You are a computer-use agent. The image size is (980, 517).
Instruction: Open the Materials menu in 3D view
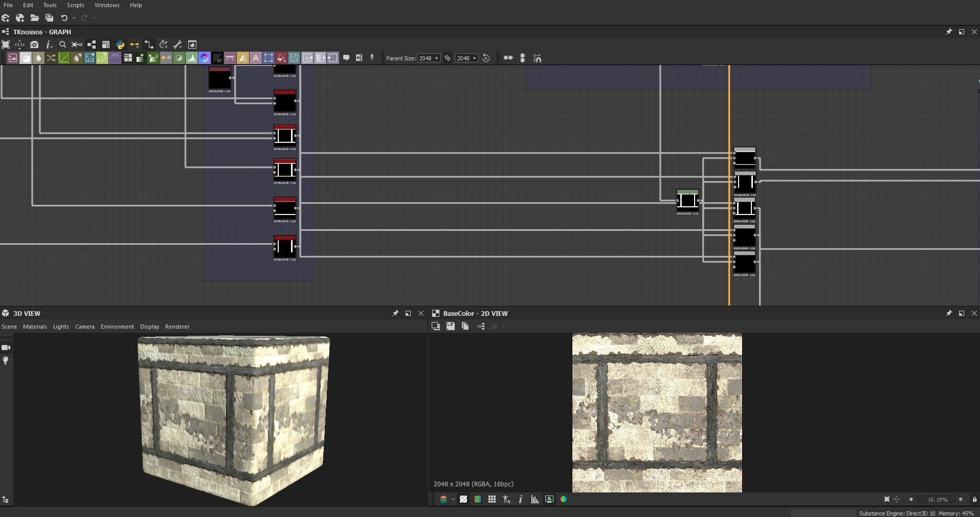coord(35,327)
